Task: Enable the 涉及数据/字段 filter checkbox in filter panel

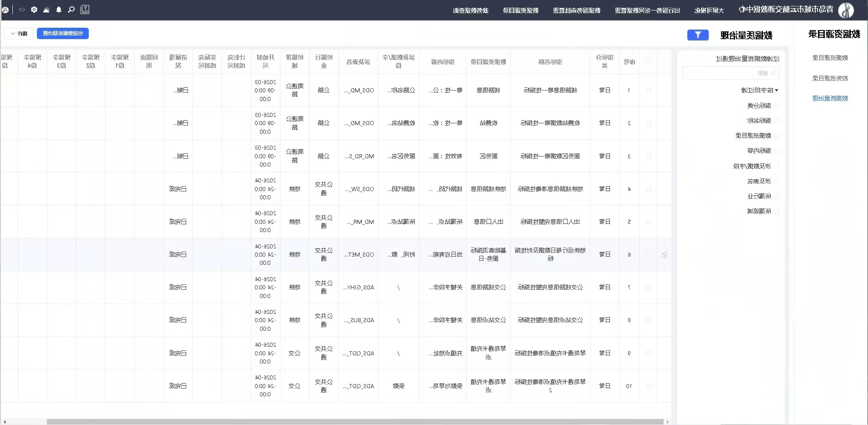Action: point(777,166)
